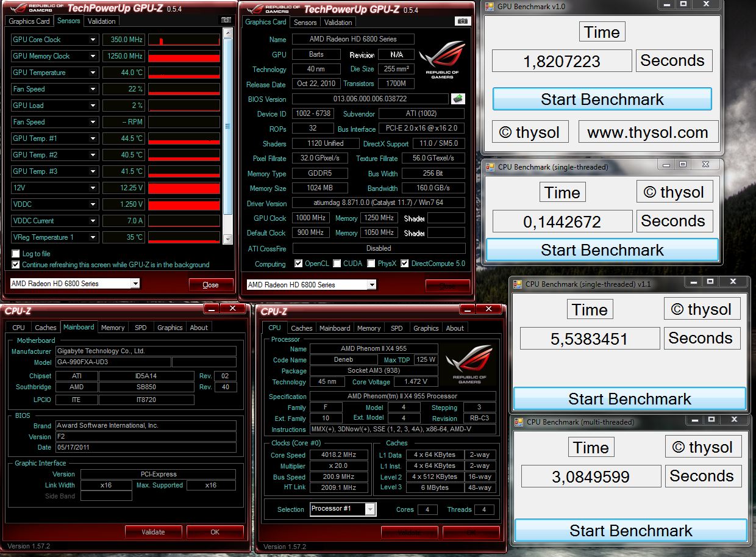Open Caches tab in CPU-Z CPU window
The image size is (756, 557).
(x=302, y=328)
